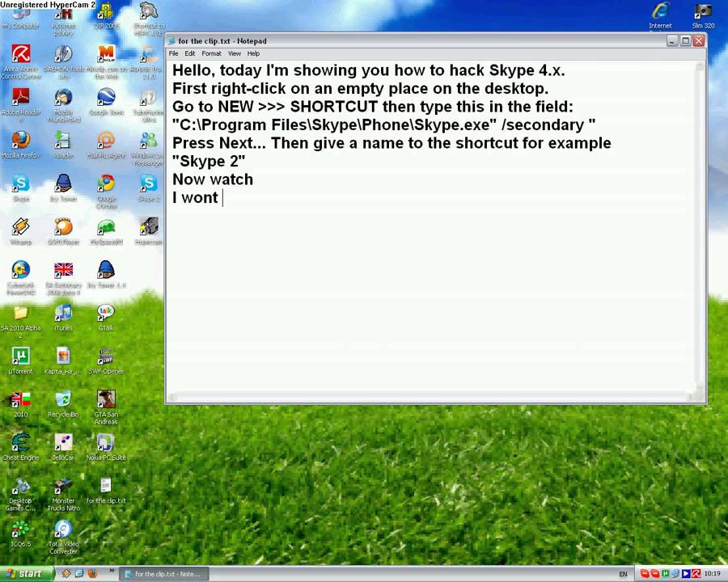Click the 'for the clip.txt' taskbar button
Image resolution: width=728 pixels, height=582 pixels.
click(164, 574)
